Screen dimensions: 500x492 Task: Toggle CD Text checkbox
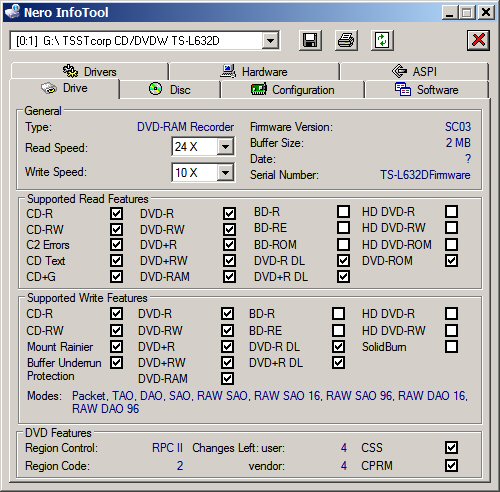click(116, 261)
